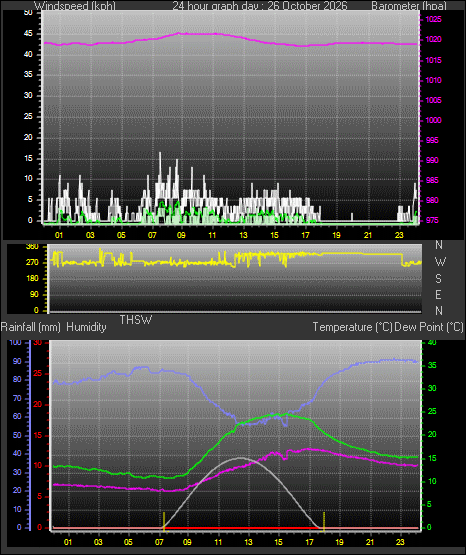Select the Dew Point (°C) label
This screenshot has height=555, width=466.
click(429, 327)
